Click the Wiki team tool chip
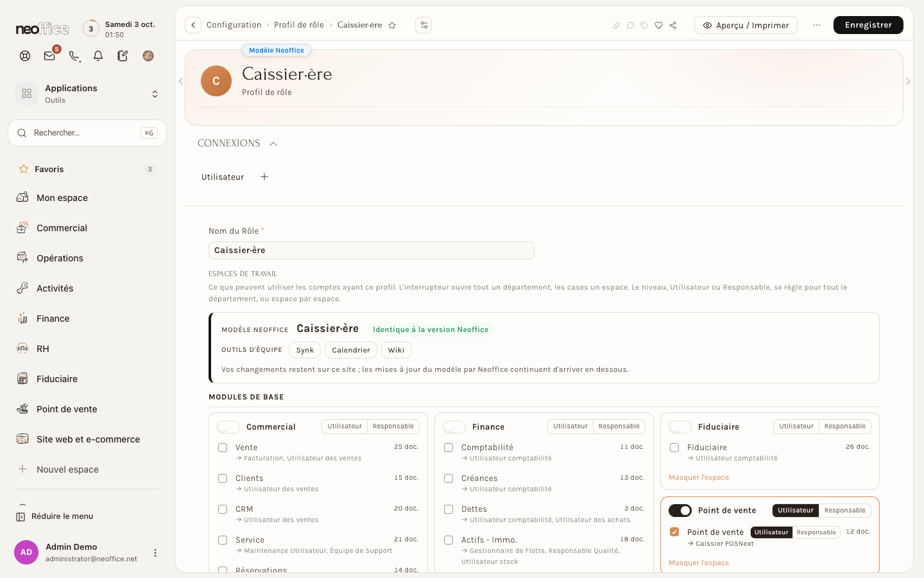Image resolution: width=924 pixels, height=578 pixels. pyautogui.click(x=396, y=350)
